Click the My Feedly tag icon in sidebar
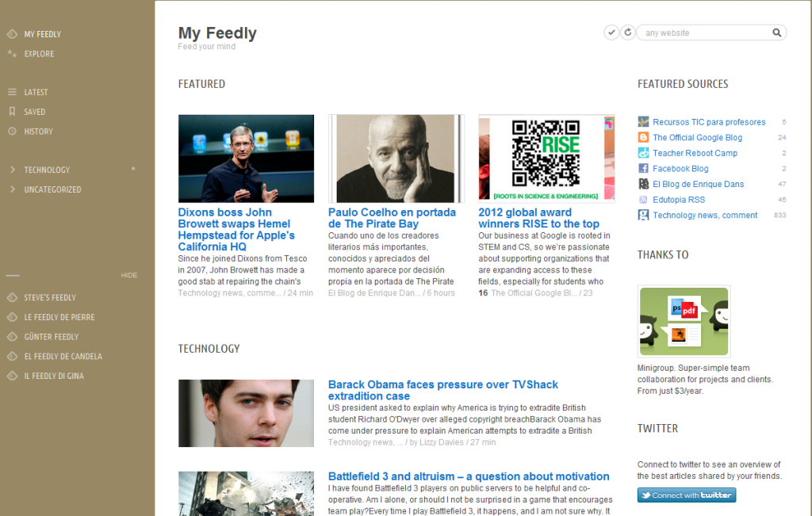This screenshot has height=516, width=812. pos(13,34)
